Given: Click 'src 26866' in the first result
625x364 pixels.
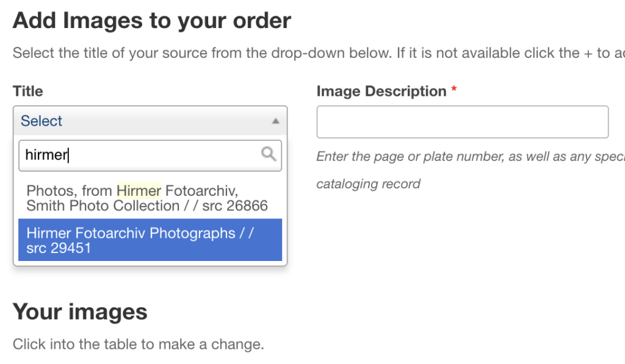Looking at the screenshot, I should point(235,206).
